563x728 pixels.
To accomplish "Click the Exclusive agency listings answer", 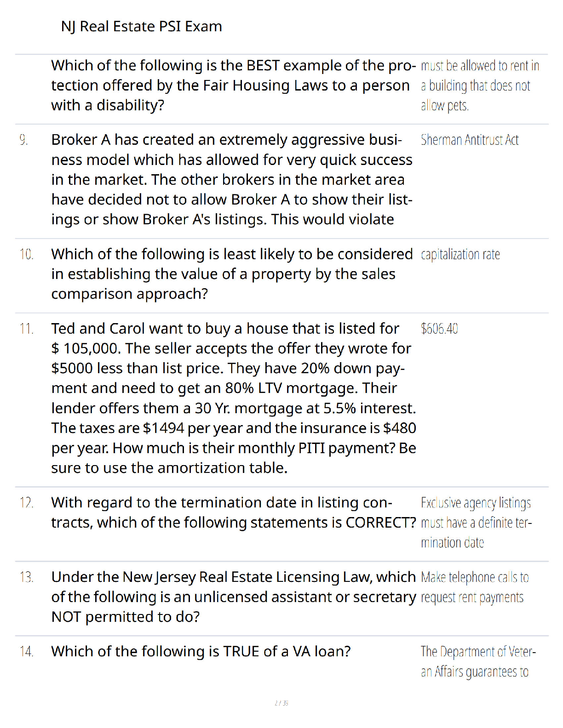I will (477, 523).
